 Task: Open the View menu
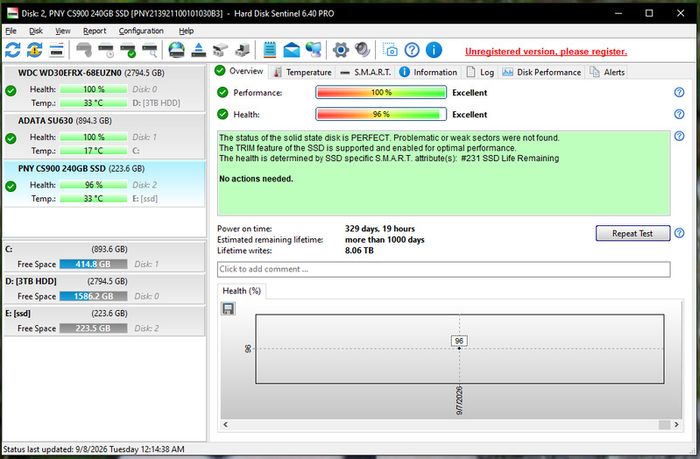coord(63,31)
